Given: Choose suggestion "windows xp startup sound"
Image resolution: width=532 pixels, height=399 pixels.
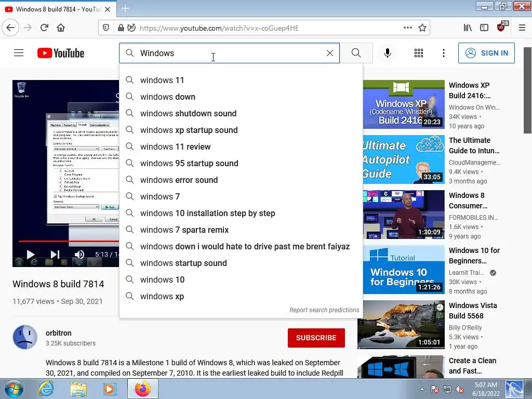Looking at the screenshot, I should 241,130.
